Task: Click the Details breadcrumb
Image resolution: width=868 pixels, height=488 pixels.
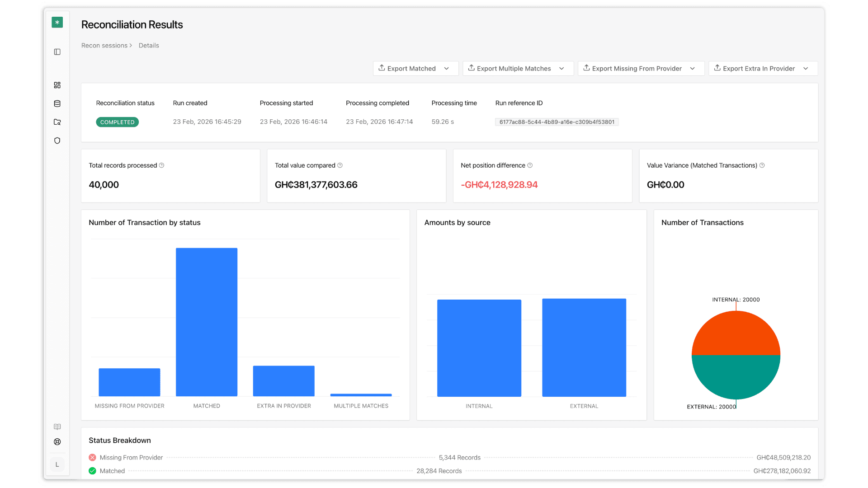Action: tap(149, 46)
